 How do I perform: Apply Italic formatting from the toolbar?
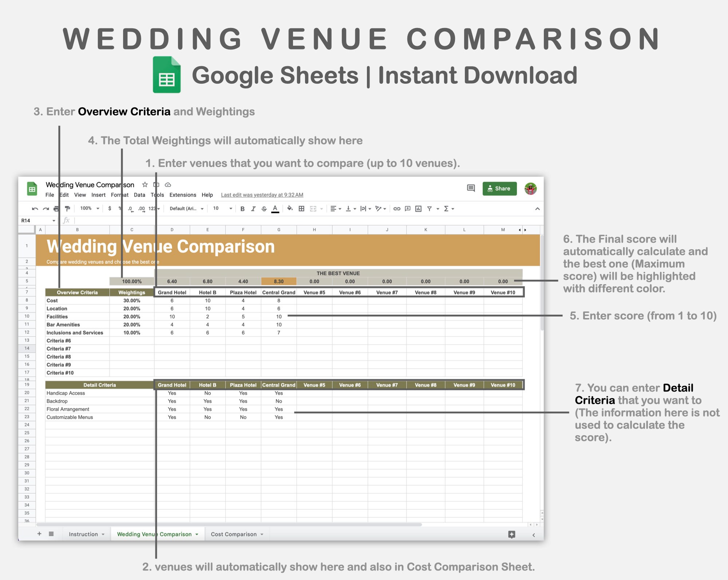point(253,209)
